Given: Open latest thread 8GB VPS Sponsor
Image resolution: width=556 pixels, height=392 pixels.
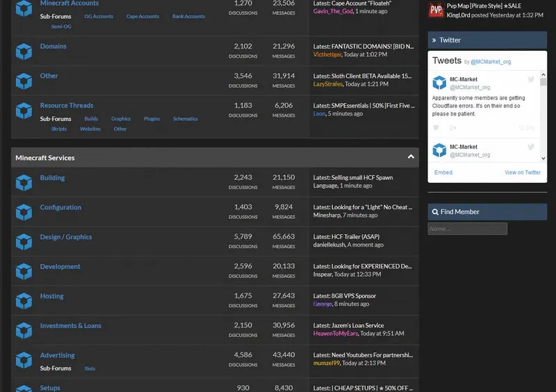Looking at the screenshot, I should 354,296.
